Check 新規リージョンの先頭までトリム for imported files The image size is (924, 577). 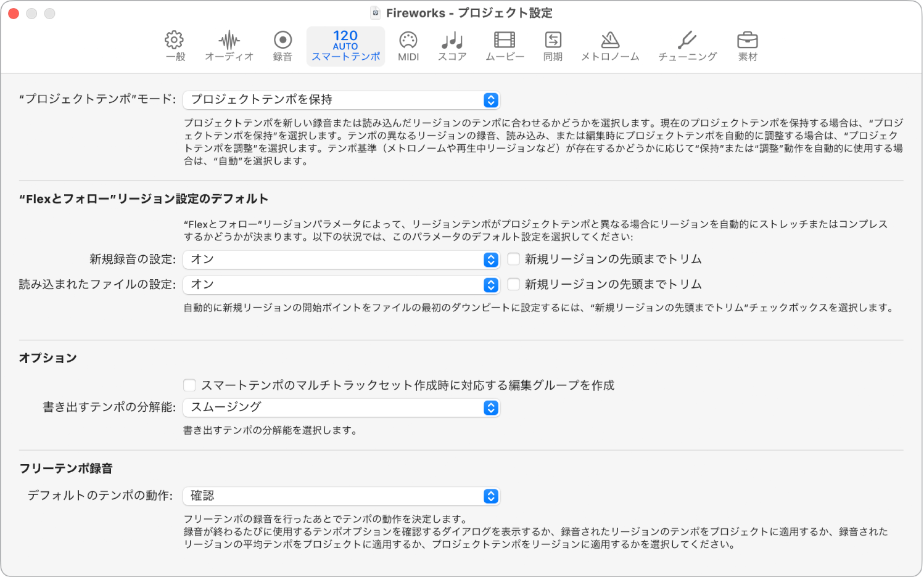(x=513, y=284)
